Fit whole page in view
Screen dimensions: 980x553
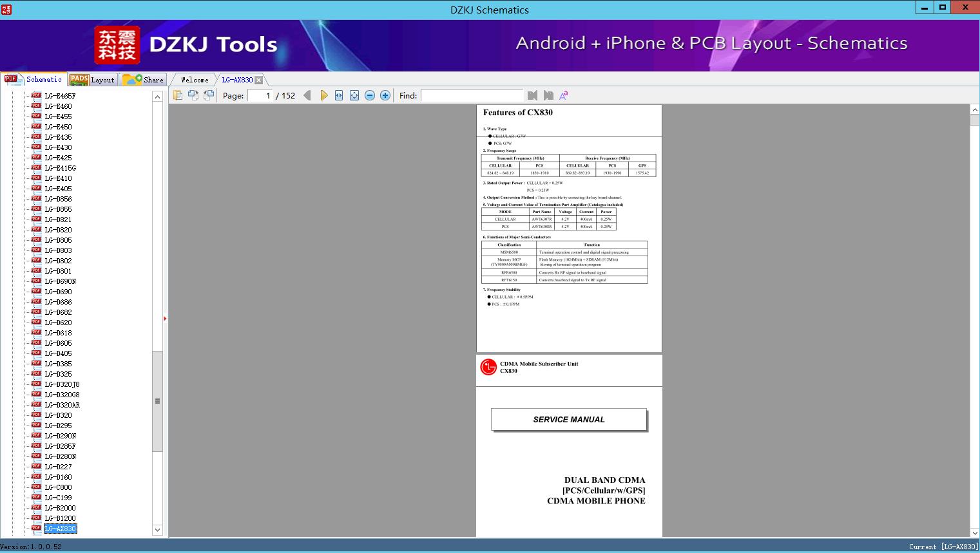point(354,95)
